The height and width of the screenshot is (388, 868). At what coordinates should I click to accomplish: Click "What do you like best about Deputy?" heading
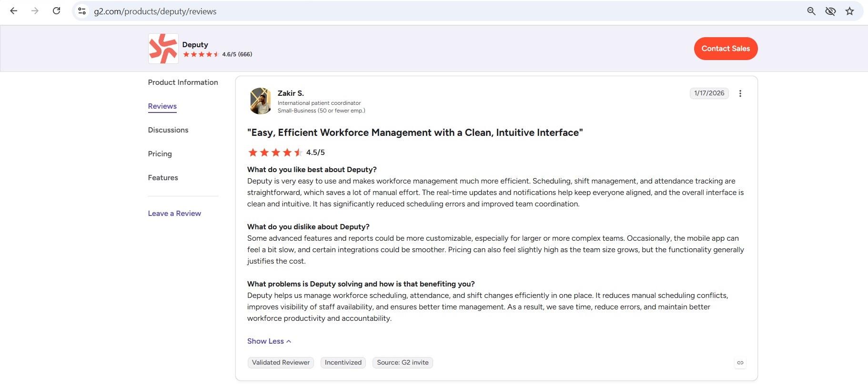tap(312, 170)
